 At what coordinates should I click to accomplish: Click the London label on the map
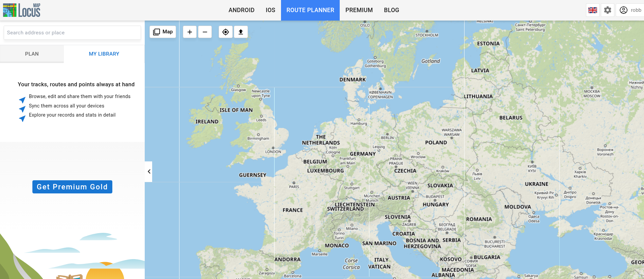point(273,152)
